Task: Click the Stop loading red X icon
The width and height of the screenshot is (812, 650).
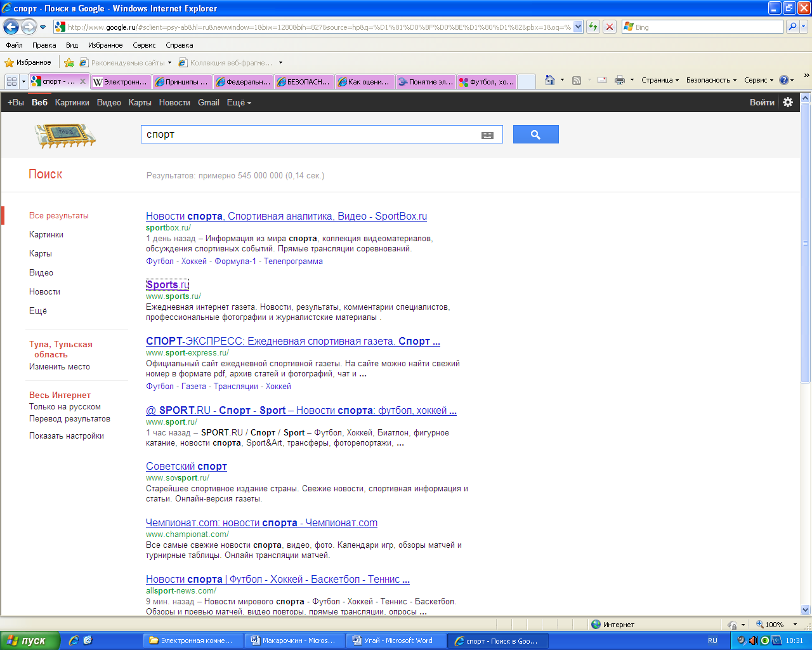Action: [610, 27]
